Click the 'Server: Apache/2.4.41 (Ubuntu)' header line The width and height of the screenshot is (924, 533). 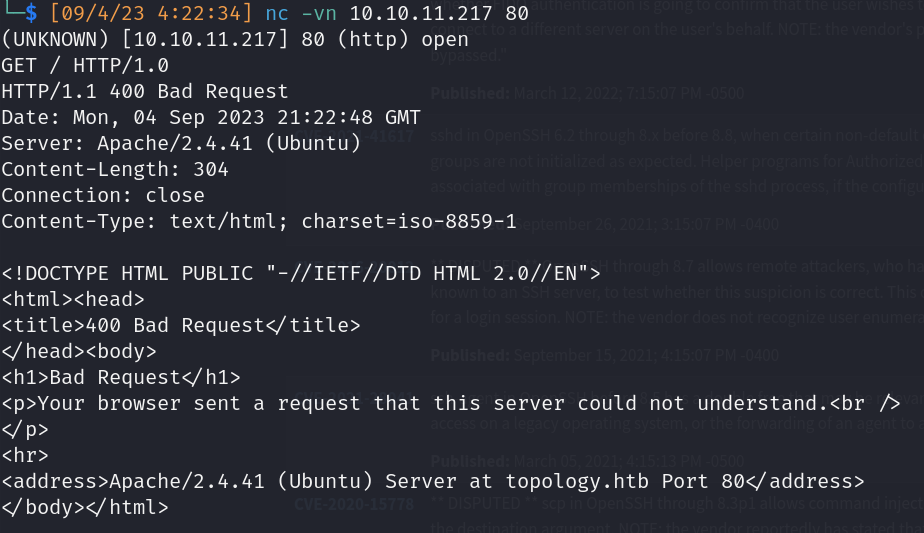181,144
